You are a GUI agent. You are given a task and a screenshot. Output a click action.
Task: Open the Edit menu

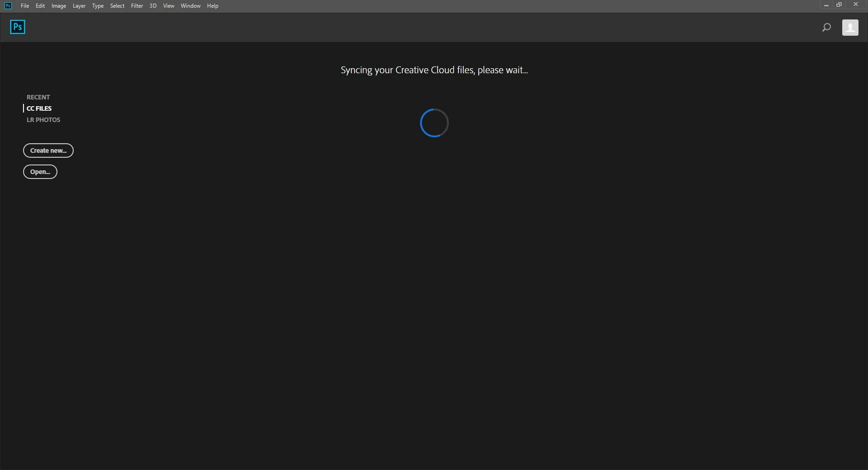pyautogui.click(x=40, y=6)
